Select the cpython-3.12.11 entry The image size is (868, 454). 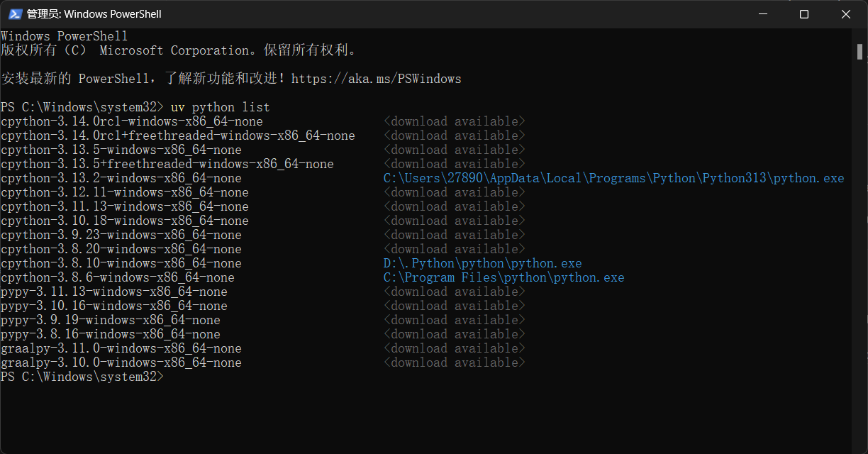tap(124, 192)
